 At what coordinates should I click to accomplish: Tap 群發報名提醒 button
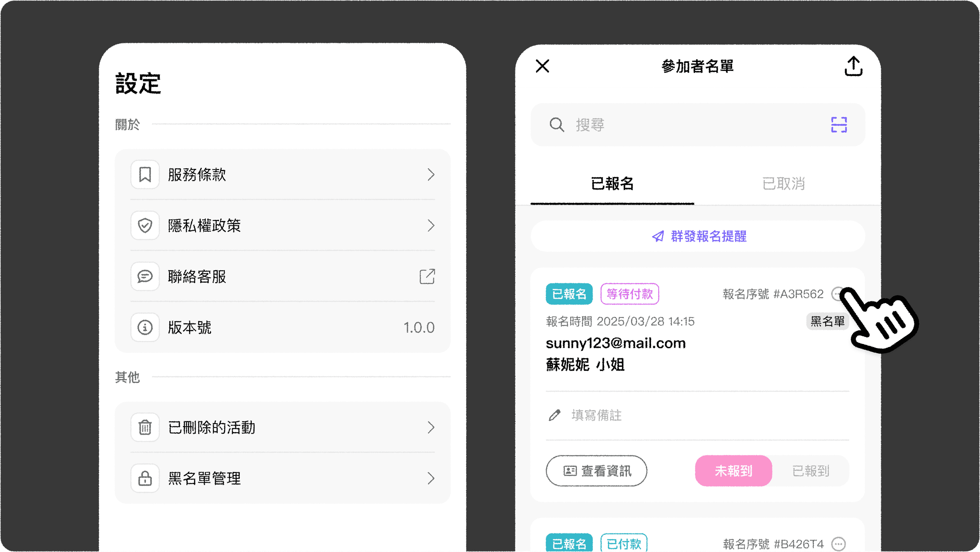coord(698,236)
